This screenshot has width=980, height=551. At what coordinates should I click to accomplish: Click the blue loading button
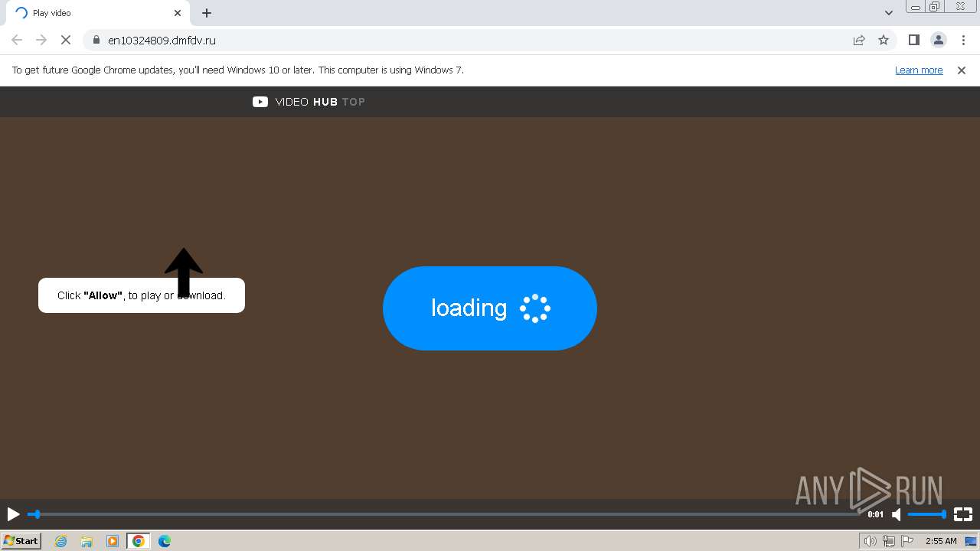pyautogui.click(x=490, y=308)
